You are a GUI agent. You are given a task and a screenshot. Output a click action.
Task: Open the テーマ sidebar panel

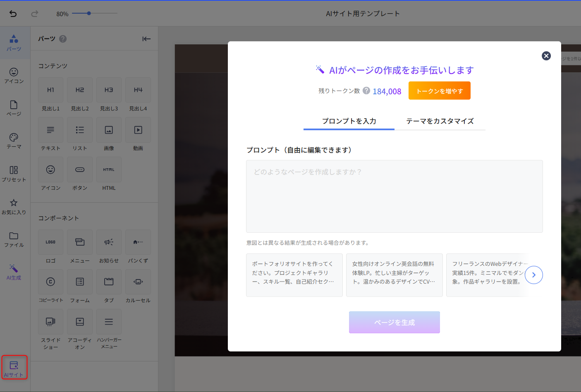pos(14,141)
